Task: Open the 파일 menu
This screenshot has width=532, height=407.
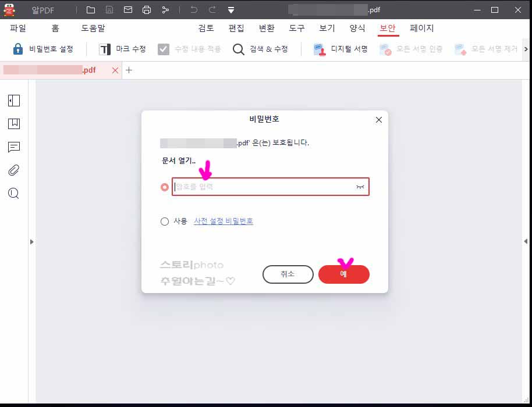Action: click(17, 27)
